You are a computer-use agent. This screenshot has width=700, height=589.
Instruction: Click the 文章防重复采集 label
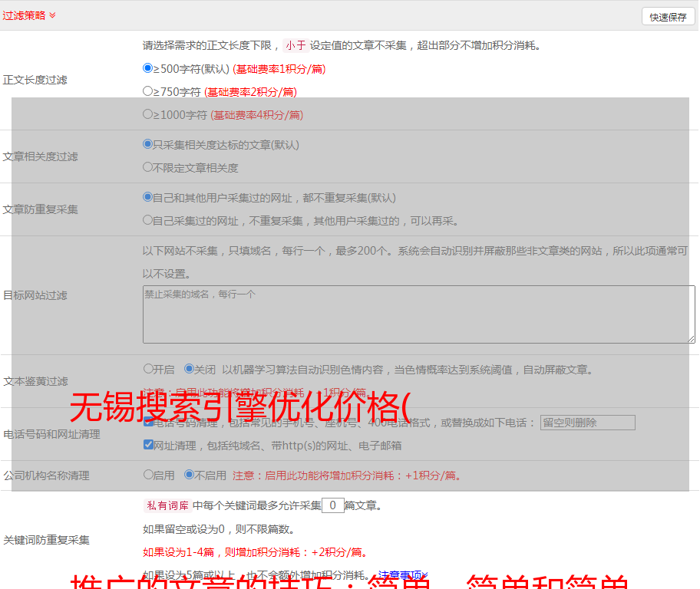click(40, 209)
